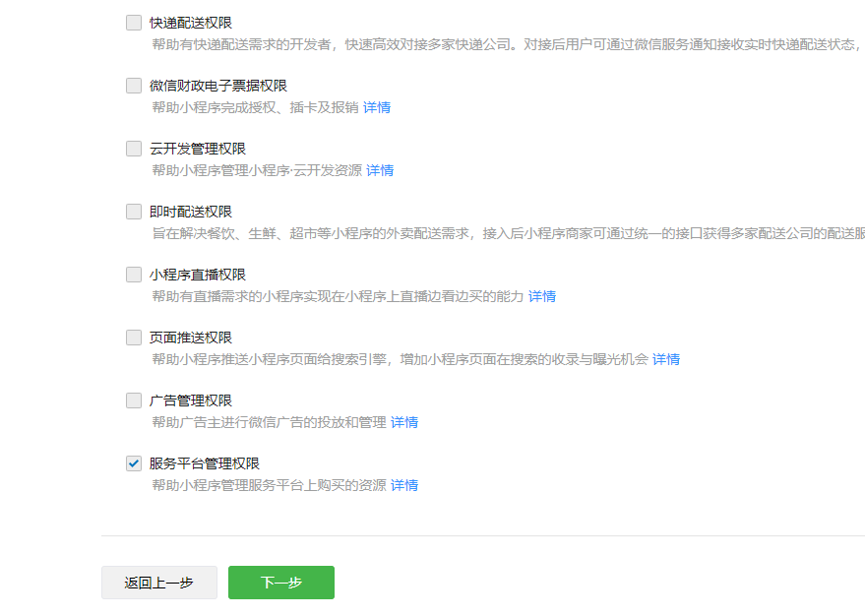View 详情 link for 小程序直播 description
Viewport: 865px width, 616px height.
click(542, 296)
